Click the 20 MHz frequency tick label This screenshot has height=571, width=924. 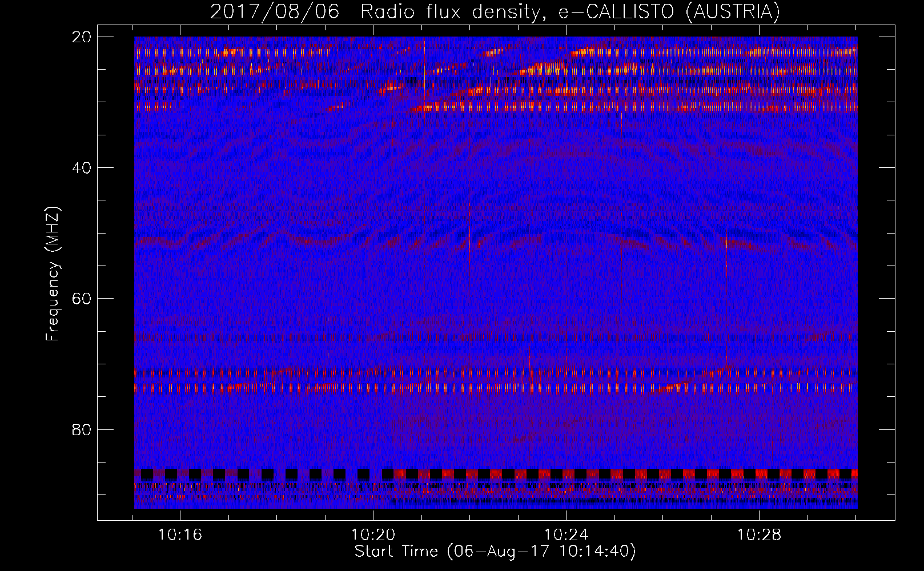click(x=82, y=37)
